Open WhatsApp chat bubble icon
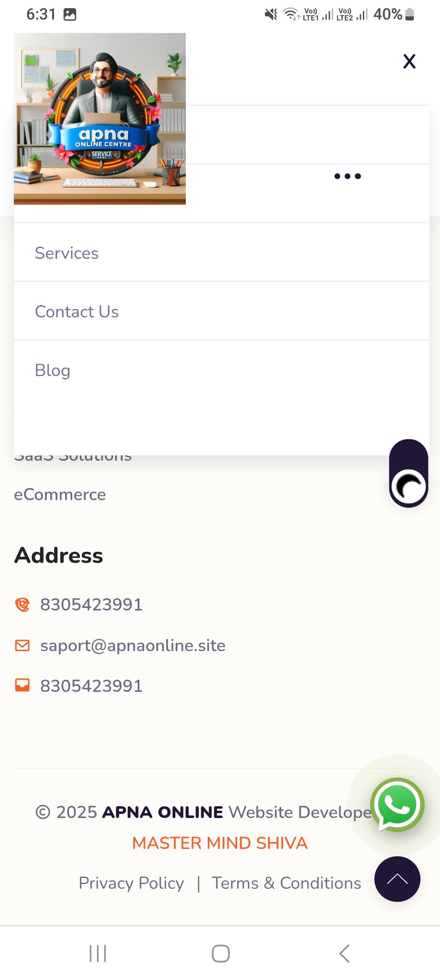440x980 pixels. 397,805
